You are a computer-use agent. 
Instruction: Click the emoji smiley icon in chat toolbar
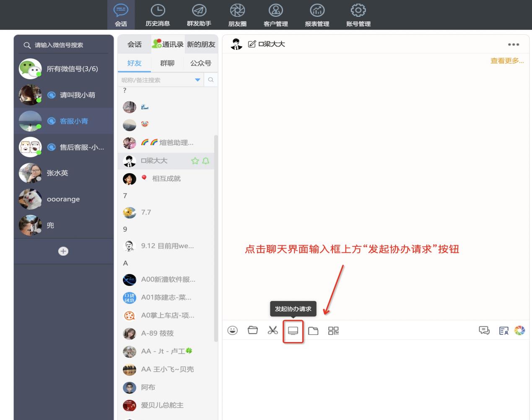[x=233, y=331]
